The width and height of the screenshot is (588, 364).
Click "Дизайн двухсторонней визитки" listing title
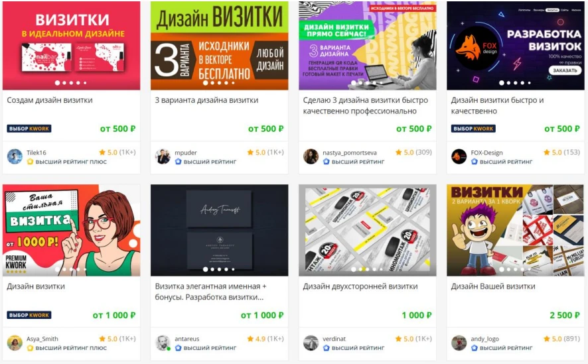tap(360, 286)
